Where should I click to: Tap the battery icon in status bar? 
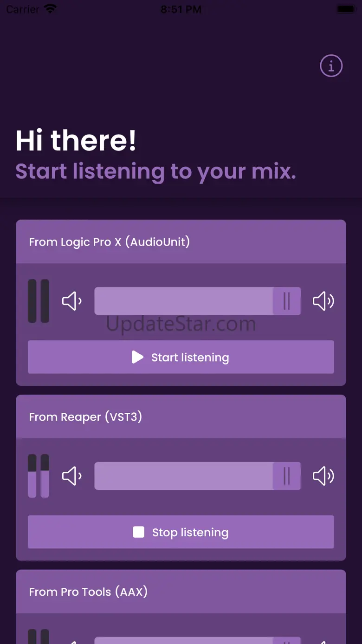point(346,9)
